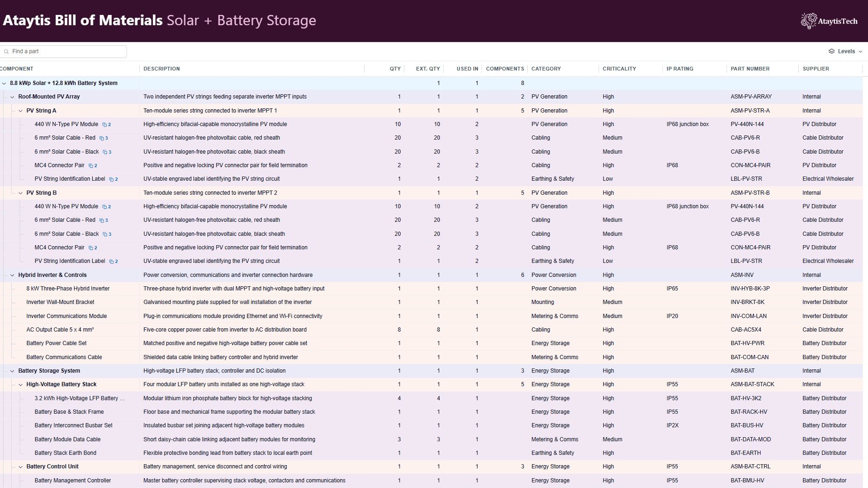This screenshot has width=868, height=488.
Task: Open usage badge for black solar cable in PV String B
Action: click(x=107, y=234)
